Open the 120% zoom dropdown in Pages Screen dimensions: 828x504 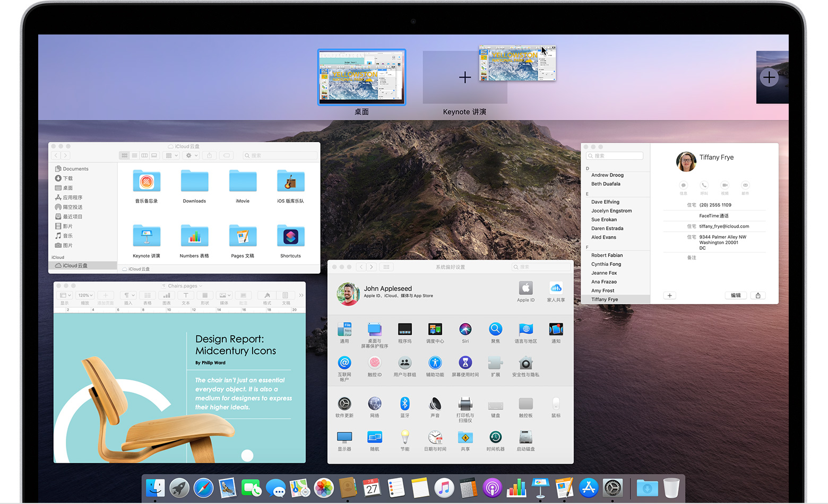pyautogui.click(x=85, y=296)
